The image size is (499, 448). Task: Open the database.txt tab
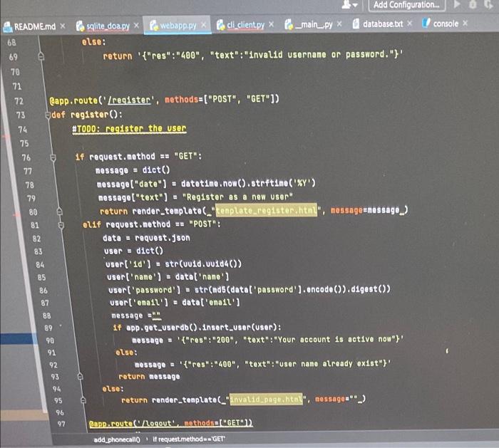coord(383,24)
